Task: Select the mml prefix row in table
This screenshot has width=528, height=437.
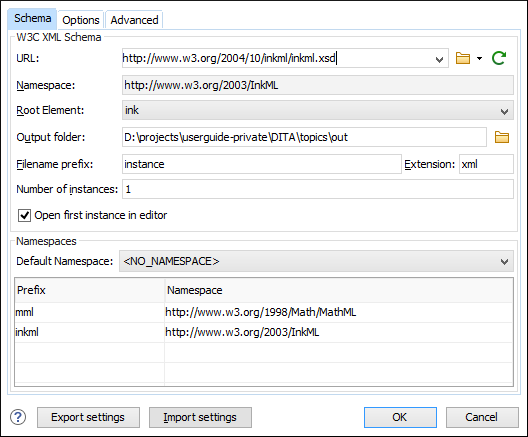Action: point(264,312)
